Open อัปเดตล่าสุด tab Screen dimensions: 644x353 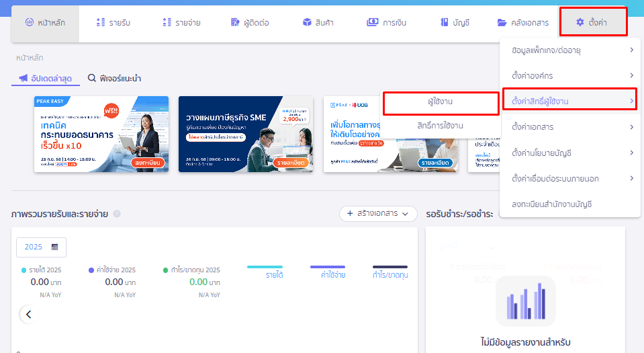[45, 79]
